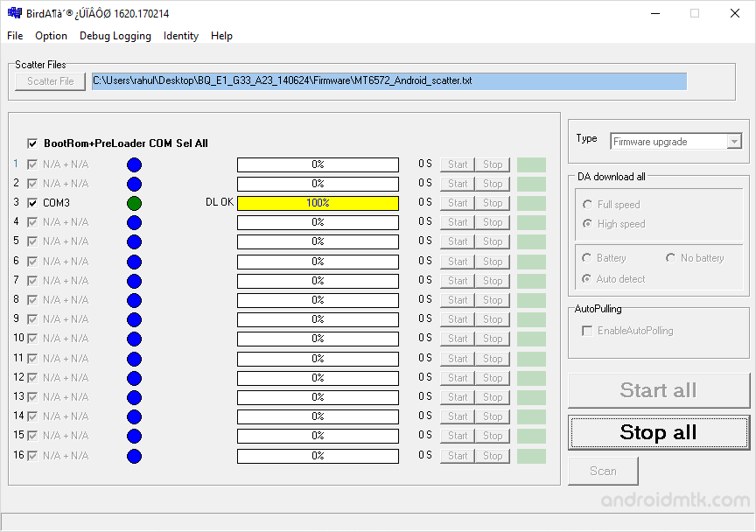Image resolution: width=756 pixels, height=532 pixels.
Task: Click the blue status circle on row 1
Action: point(134,164)
